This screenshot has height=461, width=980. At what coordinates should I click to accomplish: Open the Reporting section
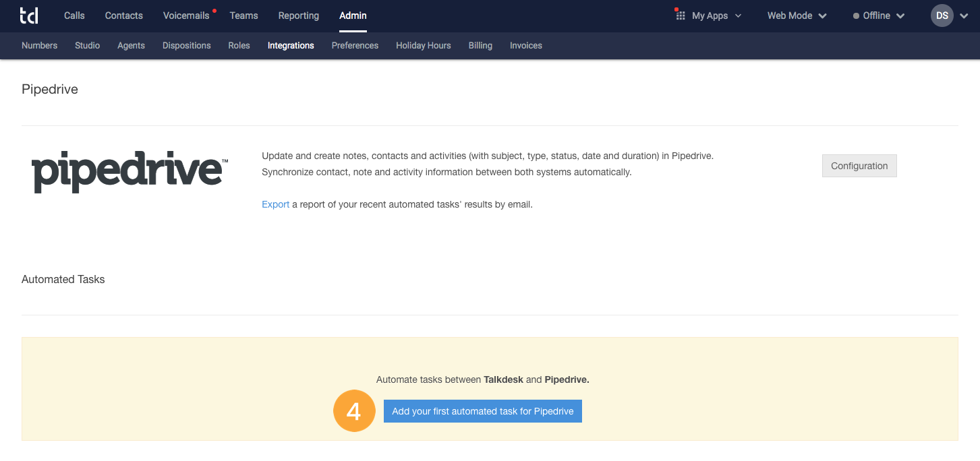click(x=298, y=16)
